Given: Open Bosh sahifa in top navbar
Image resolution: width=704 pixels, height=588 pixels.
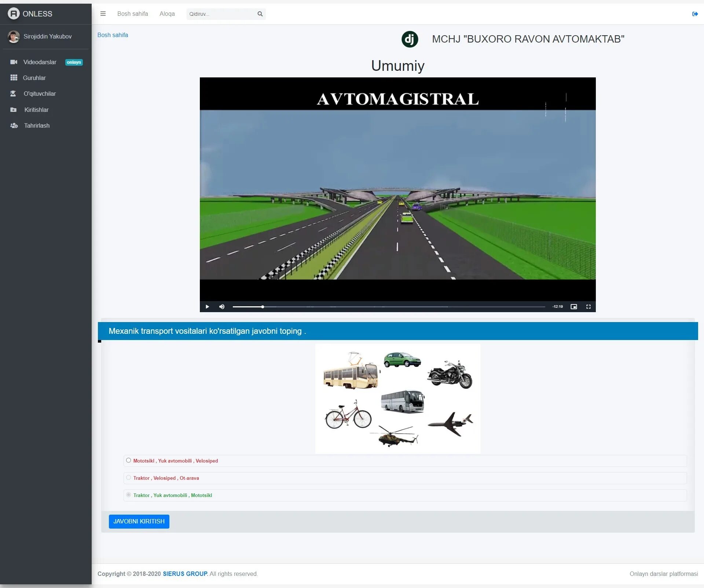Looking at the screenshot, I should tap(133, 14).
